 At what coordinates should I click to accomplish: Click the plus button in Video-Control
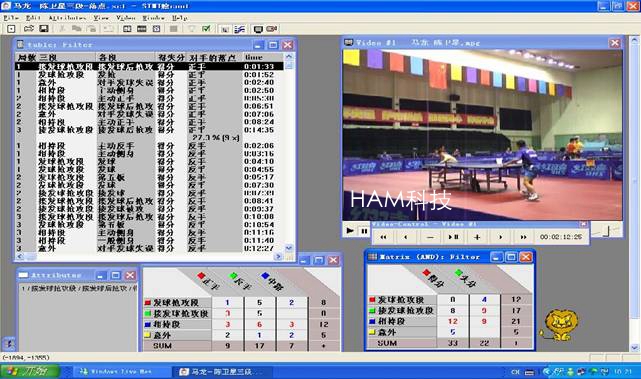click(x=477, y=237)
